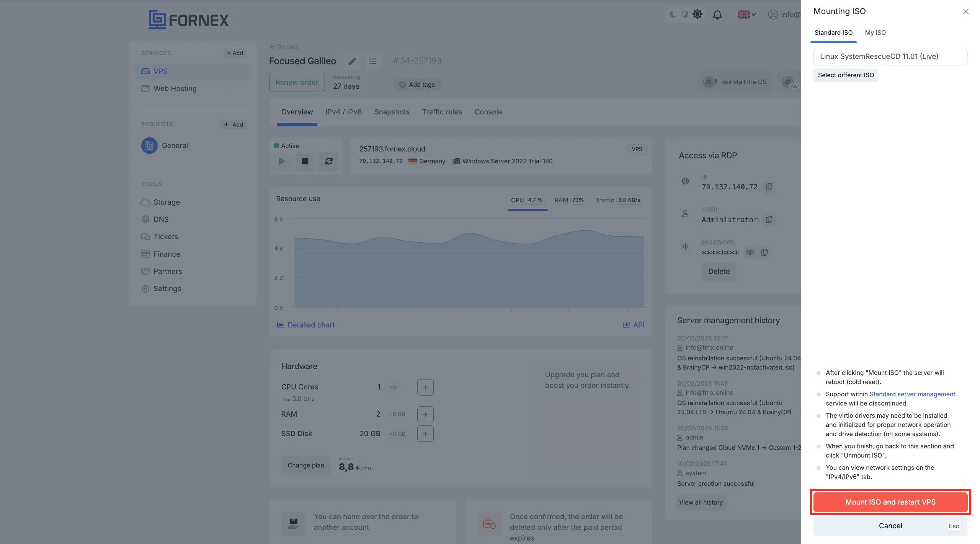This screenshot has width=980, height=544.
Task: Open DNS tool
Action: [x=155, y=219]
